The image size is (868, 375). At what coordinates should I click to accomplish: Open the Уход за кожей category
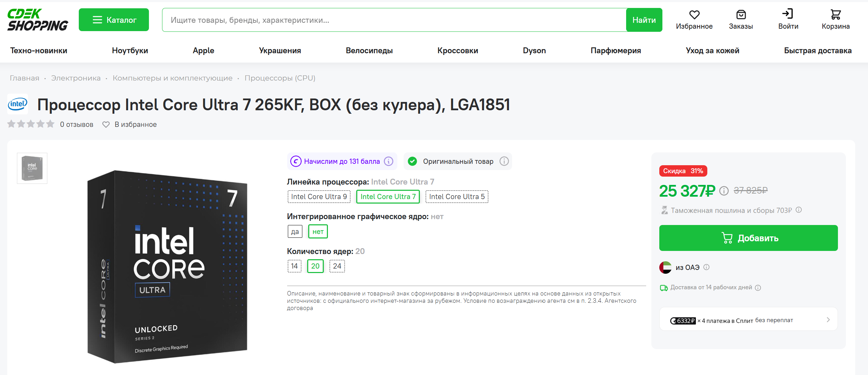(713, 50)
